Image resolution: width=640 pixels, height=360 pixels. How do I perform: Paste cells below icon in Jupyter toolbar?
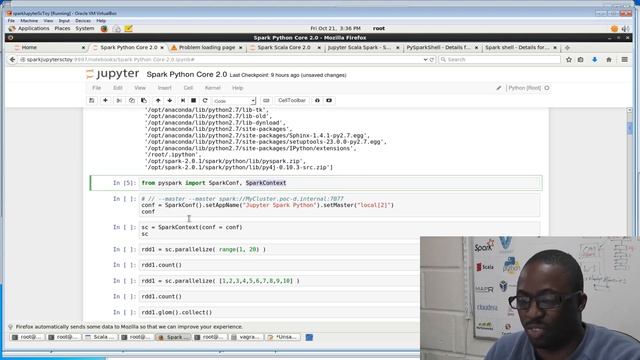(x=144, y=100)
